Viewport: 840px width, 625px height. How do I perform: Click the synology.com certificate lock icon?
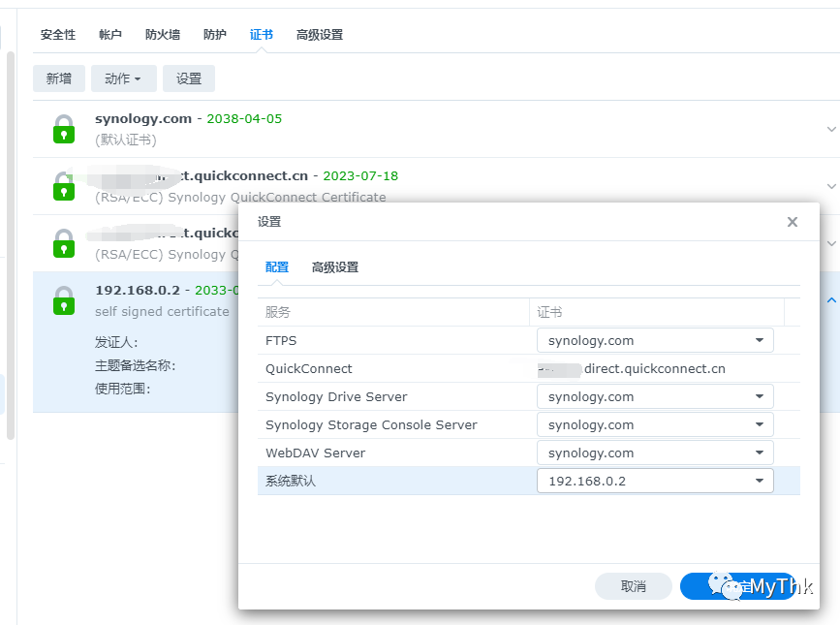tap(64, 129)
